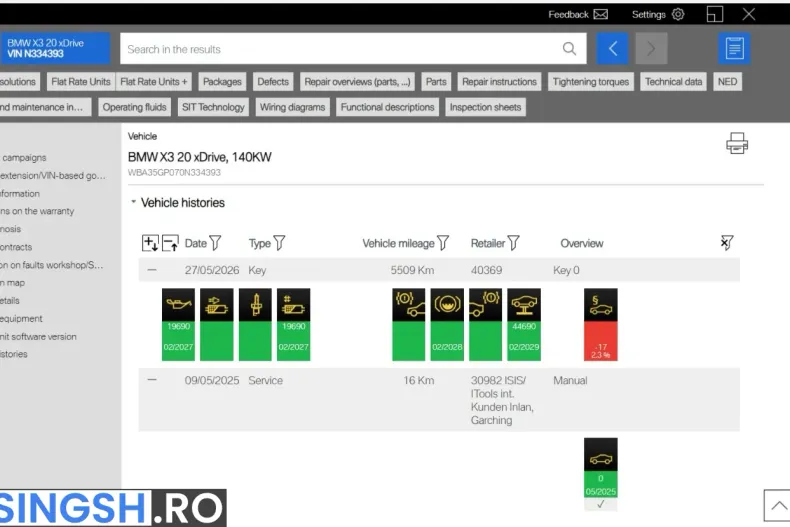This screenshot has height=527, width=790.
Task: Select 'nit software version' sidebar entry
Action: click(38, 337)
